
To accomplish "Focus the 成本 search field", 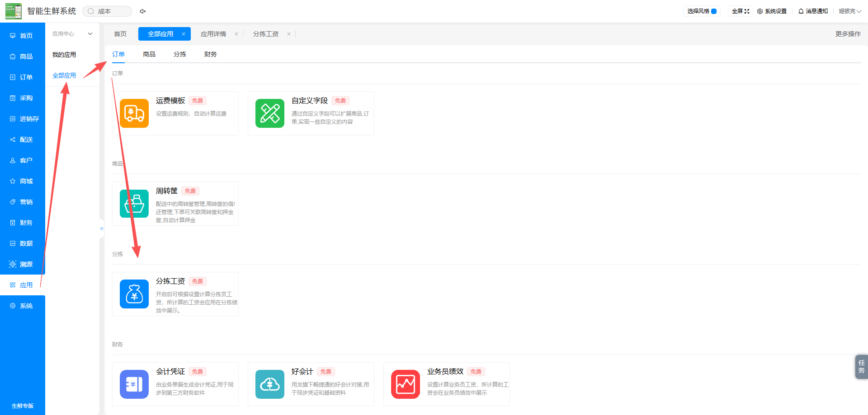I will (107, 11).
